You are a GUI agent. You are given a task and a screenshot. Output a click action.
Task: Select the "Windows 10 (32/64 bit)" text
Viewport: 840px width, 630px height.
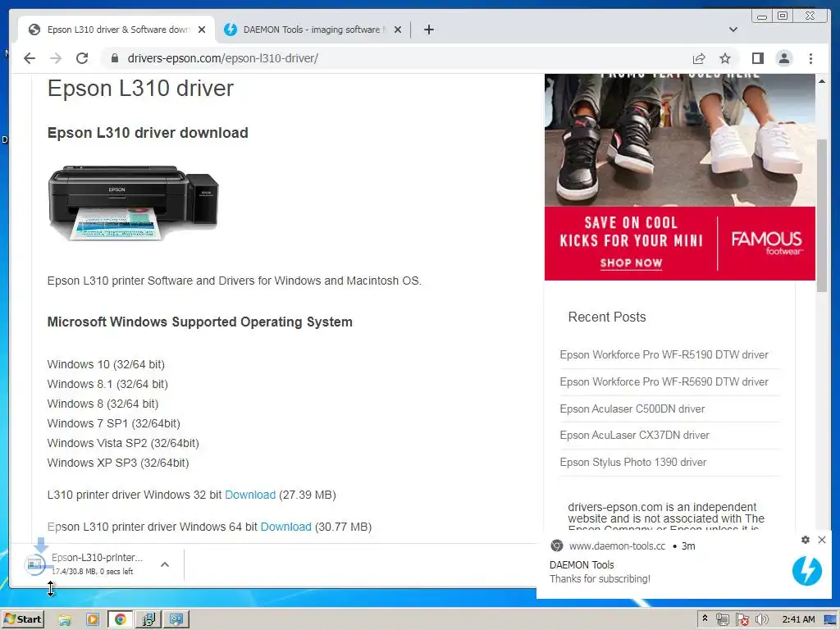(x=106, y=365)
